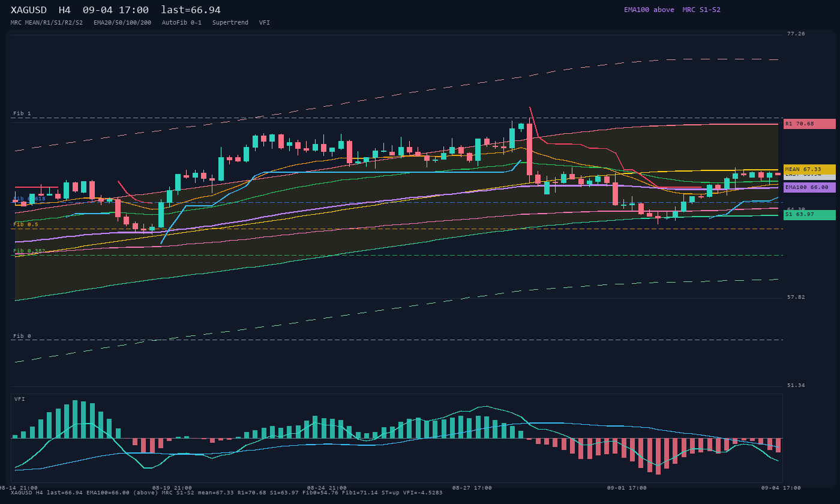Click the '09-01 17:00' time axis label
The image size is (840, 504).
pos(627,488)
